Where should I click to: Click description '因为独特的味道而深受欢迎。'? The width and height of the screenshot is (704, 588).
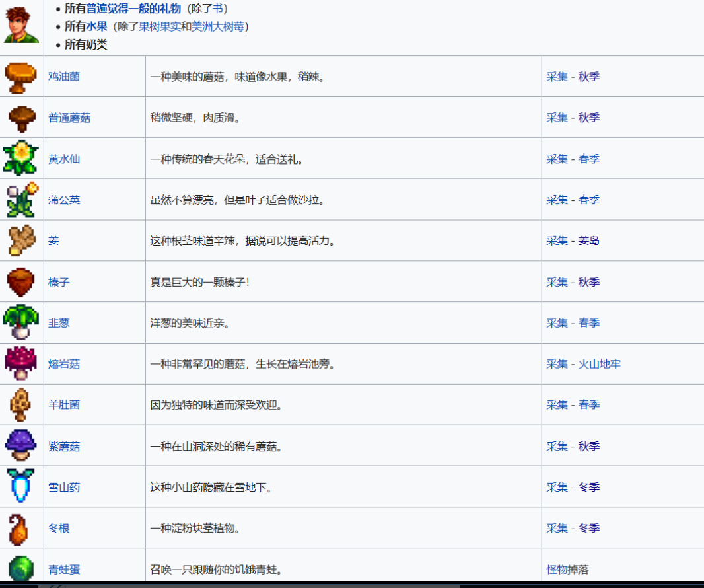point(216,405)
